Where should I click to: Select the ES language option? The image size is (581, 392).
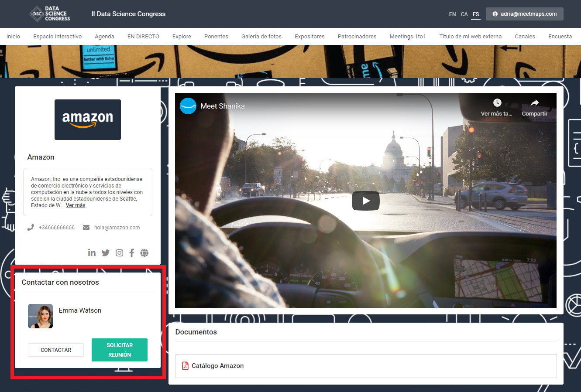[476, 14]
